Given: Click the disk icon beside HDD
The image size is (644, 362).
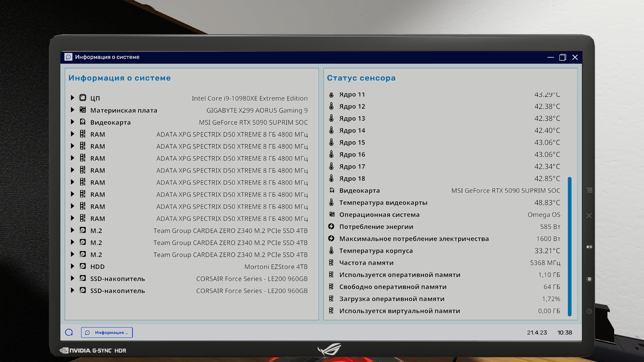Looking at the screenshot, I should [83, 266].
